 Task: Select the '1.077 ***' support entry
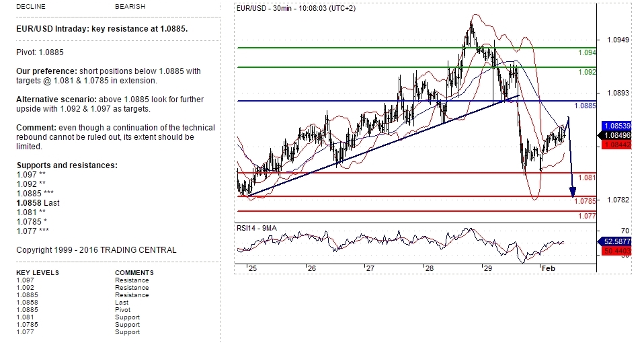[32, 231]
